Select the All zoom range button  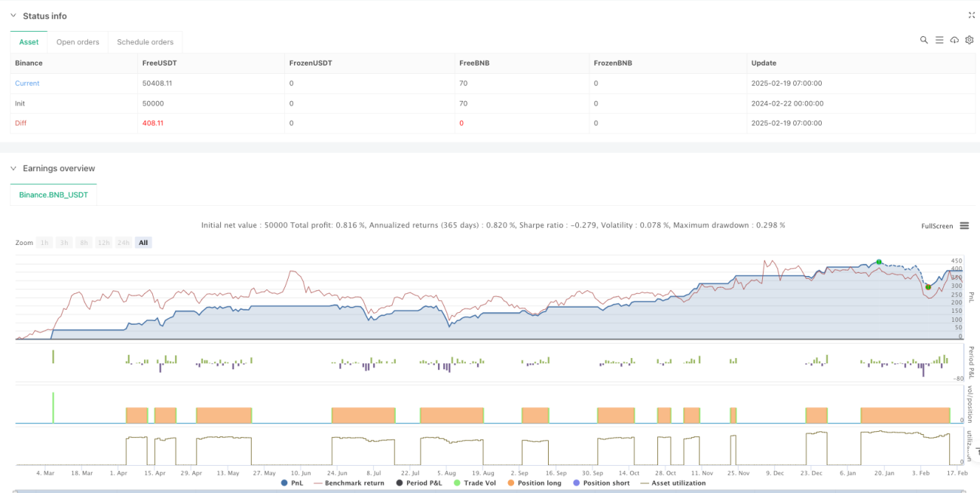point(143,243)
